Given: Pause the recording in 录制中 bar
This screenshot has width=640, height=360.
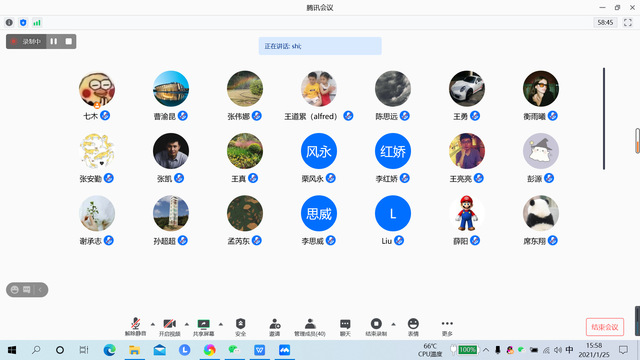Looking at the screenshot, I should (x=54, y=41).
